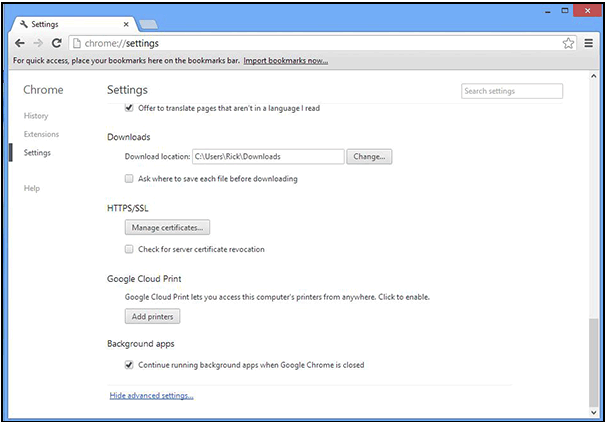
Task: Click the chrome://settings address bar
Action: 321,43
